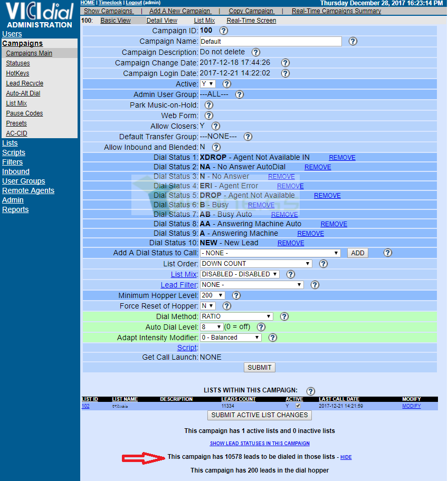Open the List Order DOWN COUNT dropdown
Image resolution: width=448 pixels, height=481 pixels.
click(x=256, y=264)
